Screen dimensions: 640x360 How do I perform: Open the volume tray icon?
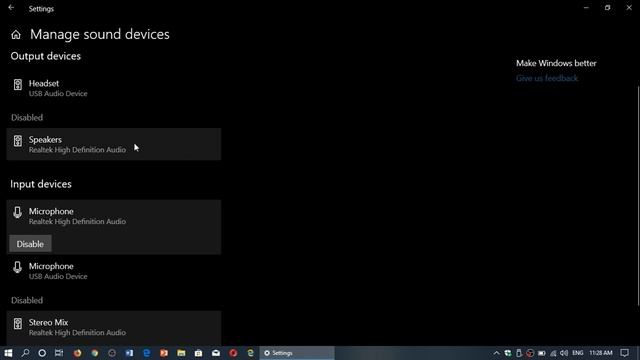point(564,353)
